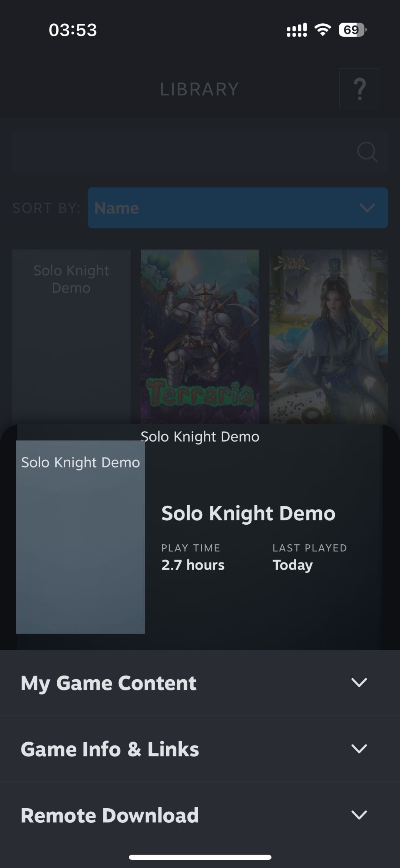The height and width of the screenshot is (868, 400).
Task: Tap the 03:53 clock in status bar
Action: 73,30
